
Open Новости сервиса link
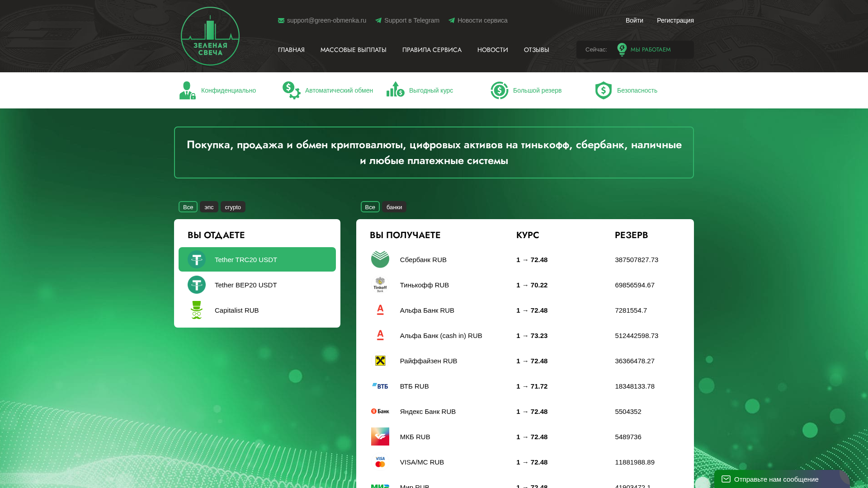pos(482,20)
